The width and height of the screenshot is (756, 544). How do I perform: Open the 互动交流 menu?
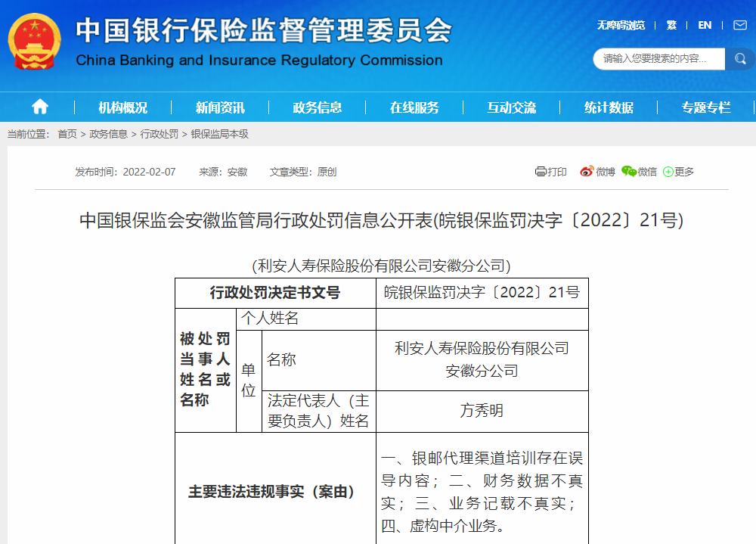[512, 107]
